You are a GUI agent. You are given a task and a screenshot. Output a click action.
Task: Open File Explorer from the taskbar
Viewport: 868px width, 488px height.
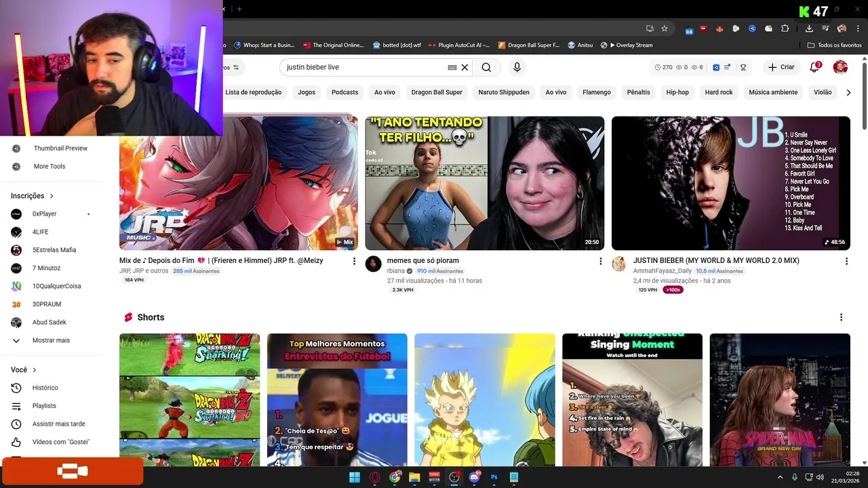pos(414,477)
